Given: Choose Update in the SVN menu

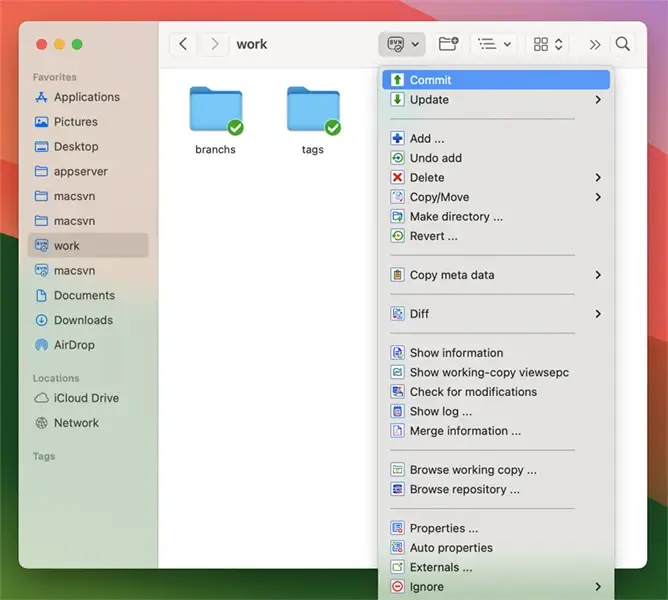Looking at the screenshot, I should pos(496,99).
